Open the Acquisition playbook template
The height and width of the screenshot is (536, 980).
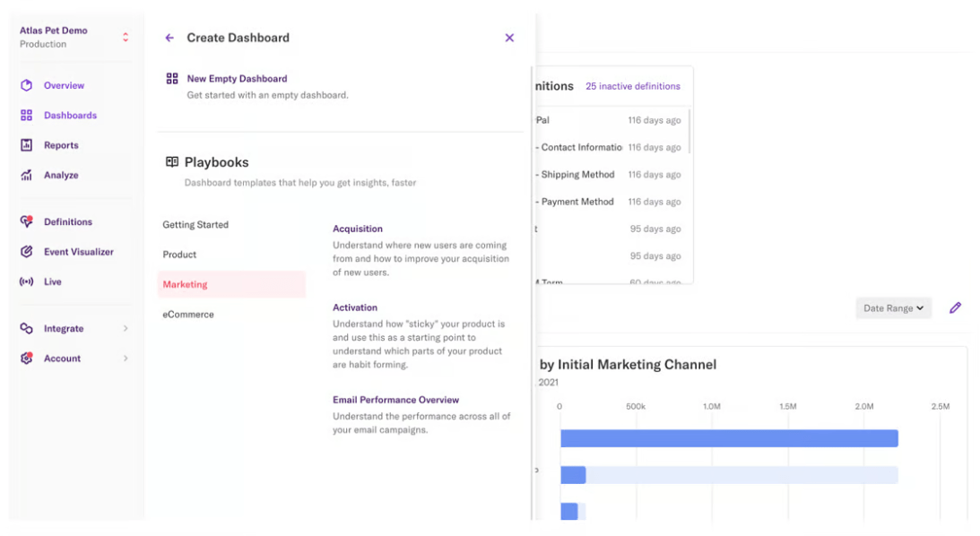(358, 229)
